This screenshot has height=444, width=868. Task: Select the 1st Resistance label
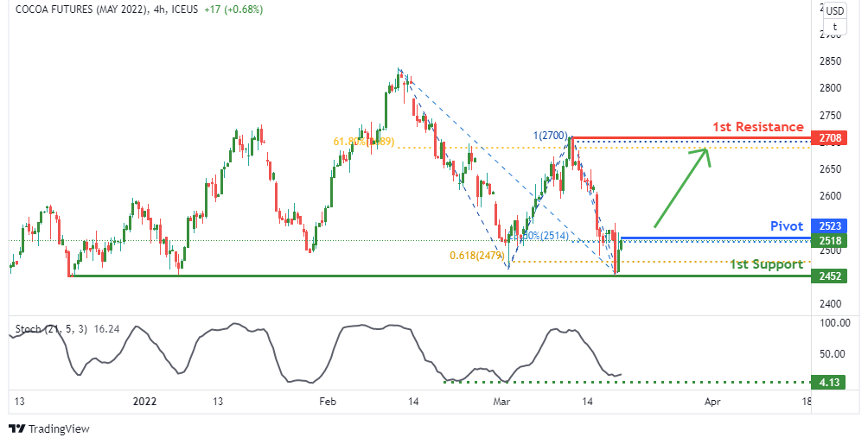(757, 127)
